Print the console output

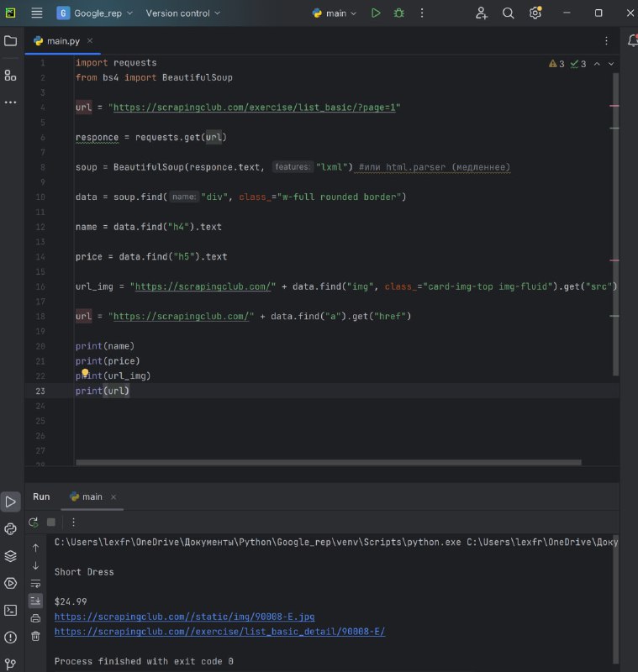click(x=35, y=618)
